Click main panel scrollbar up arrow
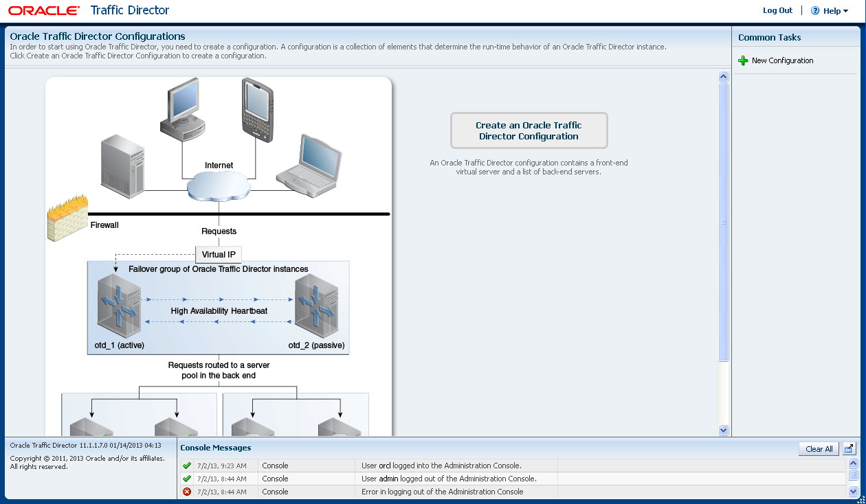The width and height of the screenshot is (866, 504). (x=723, y=77)
